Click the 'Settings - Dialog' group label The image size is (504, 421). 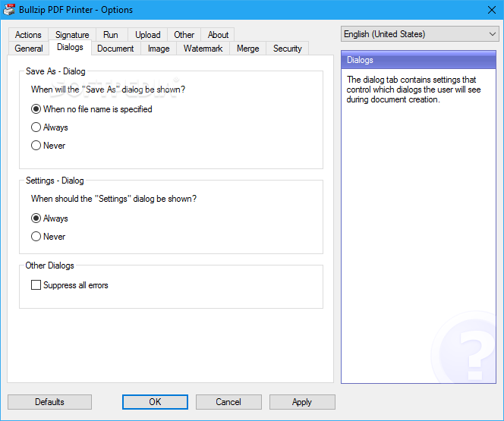tap(55, 181)
